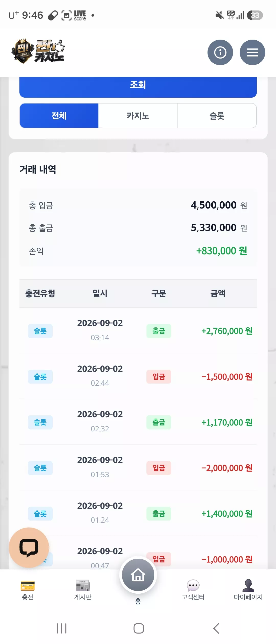Tap the 출금 badge at 03:14
This screenshot has width=276, height=644.
click(x=159, y=331)
